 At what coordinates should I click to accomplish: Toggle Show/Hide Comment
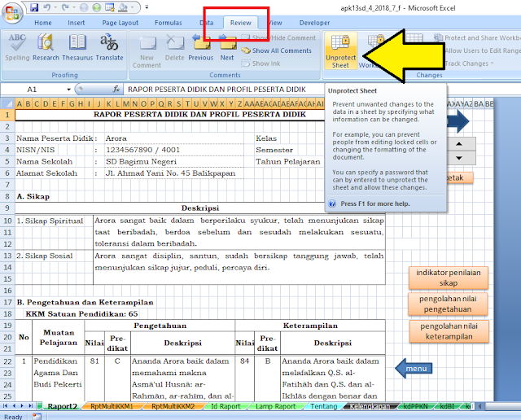[278, 38]
